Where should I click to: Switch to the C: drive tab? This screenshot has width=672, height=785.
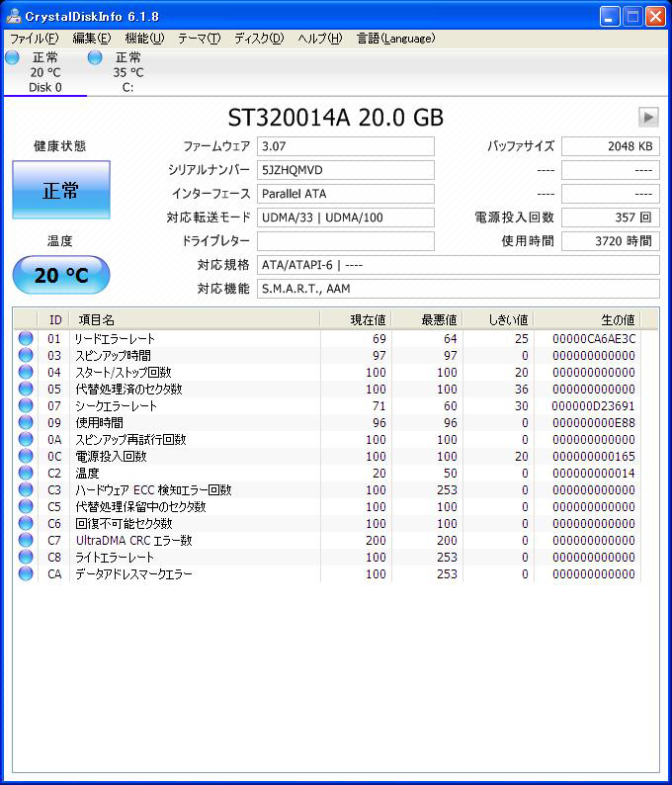[127, 72]
